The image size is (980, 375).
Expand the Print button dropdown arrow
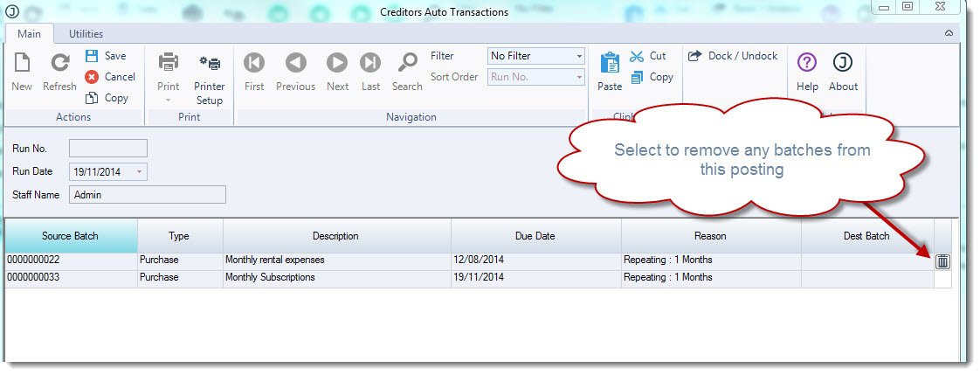tap(168, 100)
